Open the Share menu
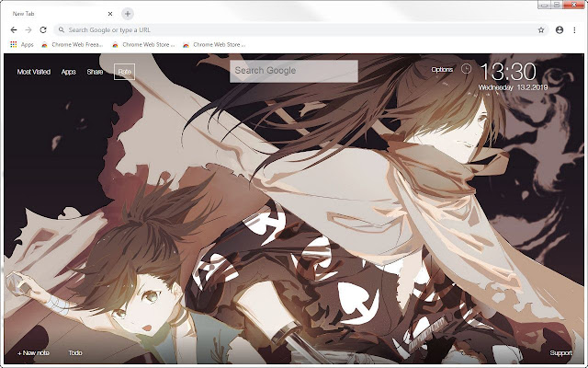This screenshot has height=368, width=588. (95, 72)
